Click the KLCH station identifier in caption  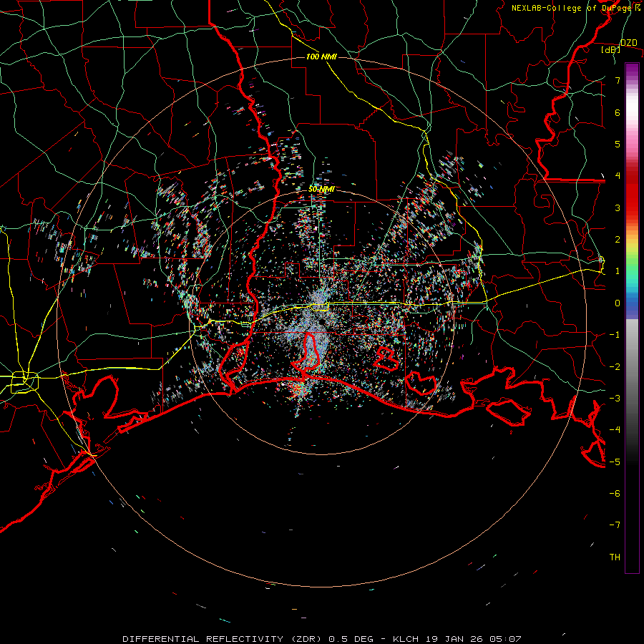point(406,639)
